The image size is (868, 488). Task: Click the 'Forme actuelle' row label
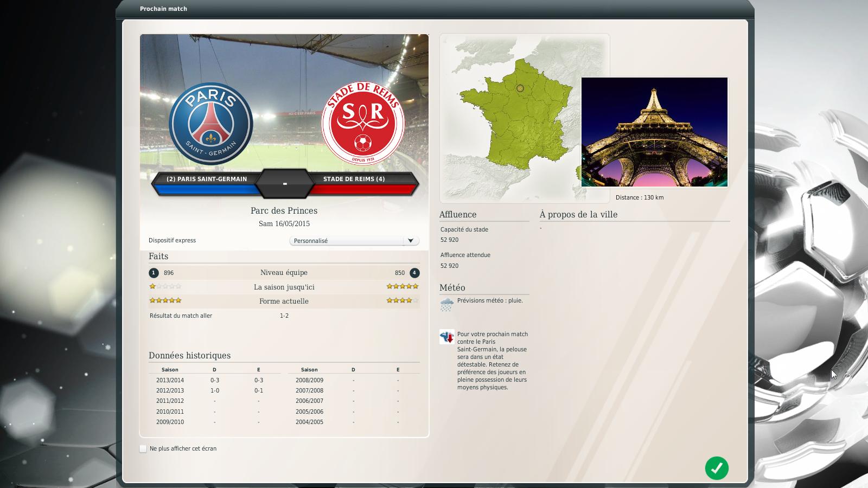[284, 301]
